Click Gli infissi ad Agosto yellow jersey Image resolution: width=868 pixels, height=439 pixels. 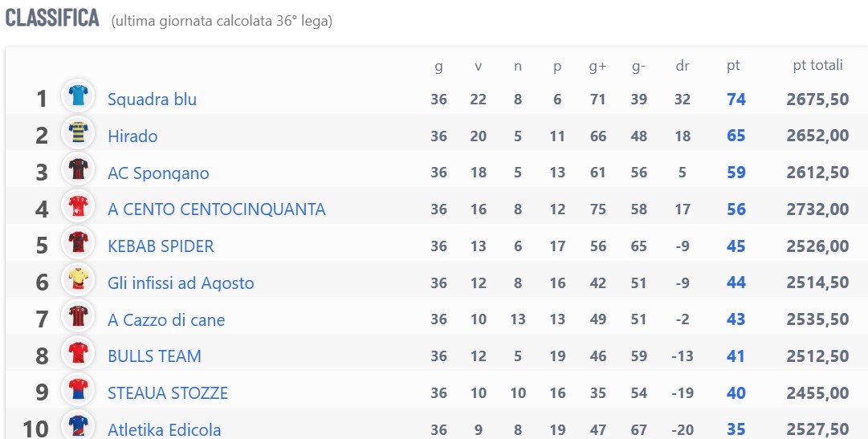click(78, 279)
